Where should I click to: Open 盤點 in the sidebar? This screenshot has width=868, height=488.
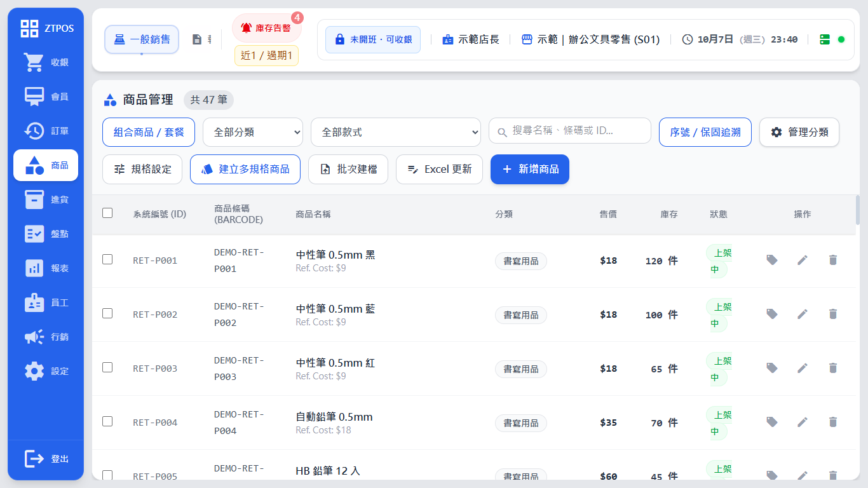[x=46, y=234]
